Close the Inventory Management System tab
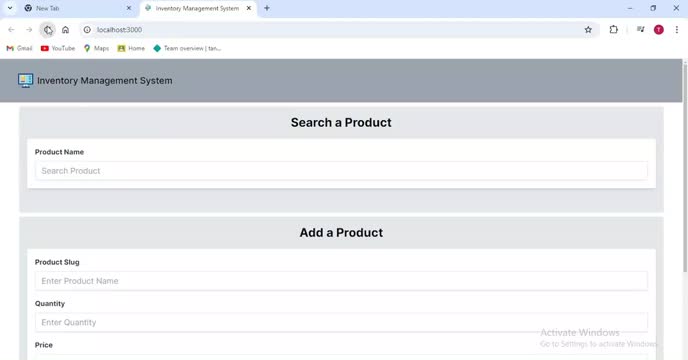 click(x=249, y=8)
